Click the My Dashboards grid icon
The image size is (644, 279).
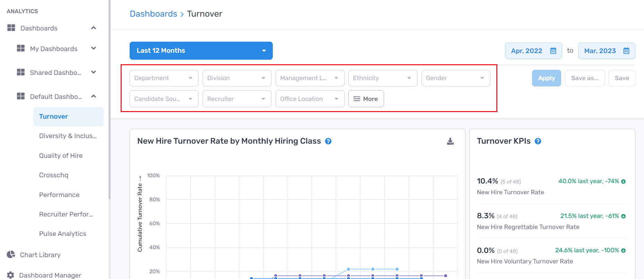pyautogui.click(x=21, y=48)
